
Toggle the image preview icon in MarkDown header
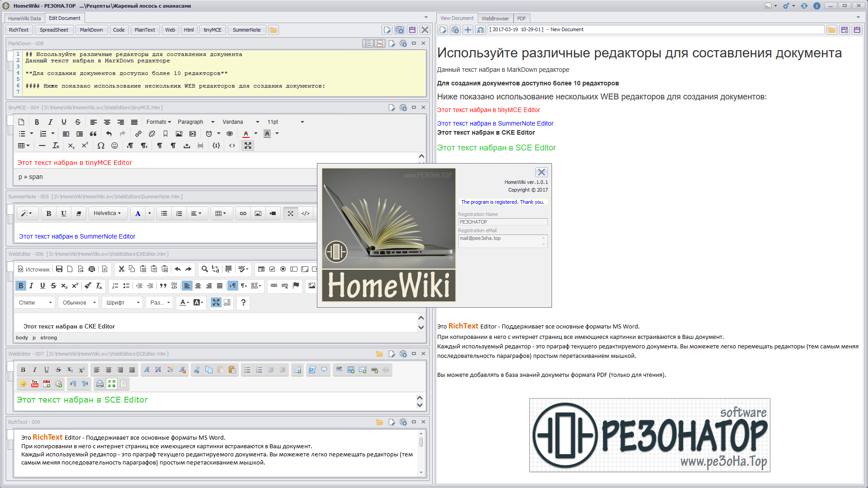coord(380,43)
